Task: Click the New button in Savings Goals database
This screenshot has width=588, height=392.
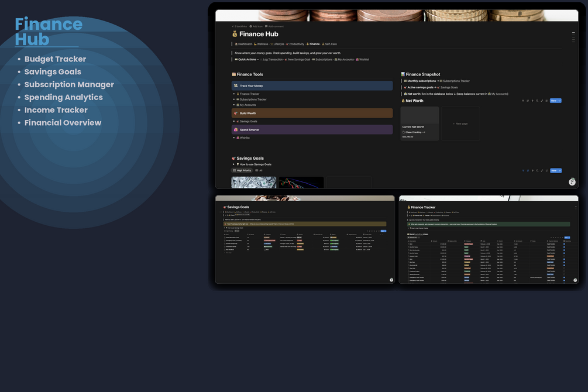Action: point(554,171)
